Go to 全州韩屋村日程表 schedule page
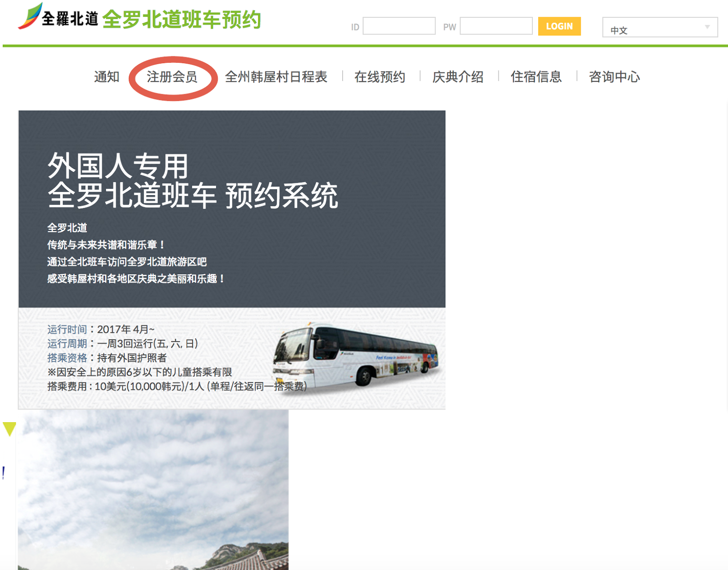 point(276,77)
